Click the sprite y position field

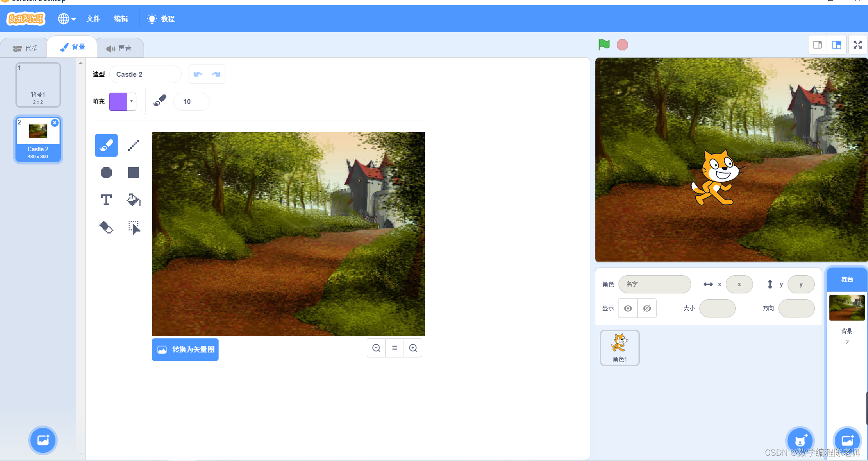tap(801, 284)
